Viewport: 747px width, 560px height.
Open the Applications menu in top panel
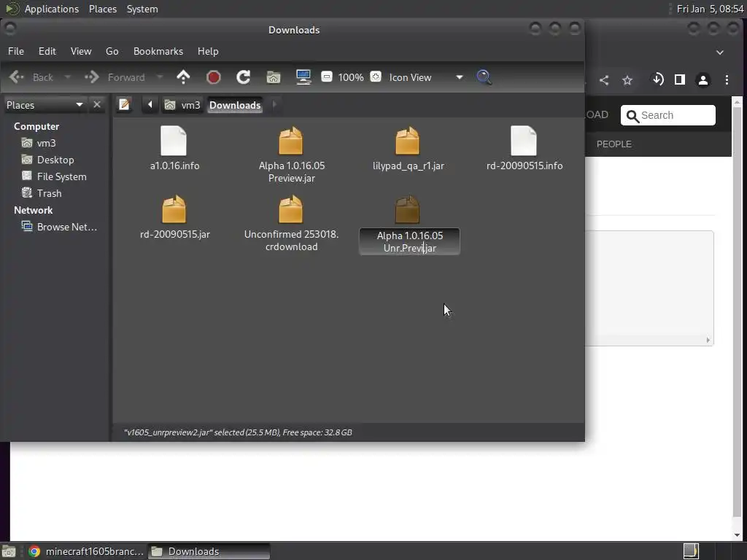point(52,9)
